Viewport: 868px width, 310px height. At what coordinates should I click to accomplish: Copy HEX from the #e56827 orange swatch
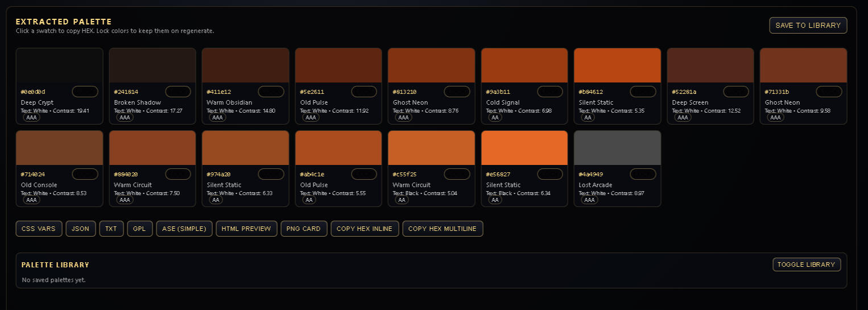[524, 148]
